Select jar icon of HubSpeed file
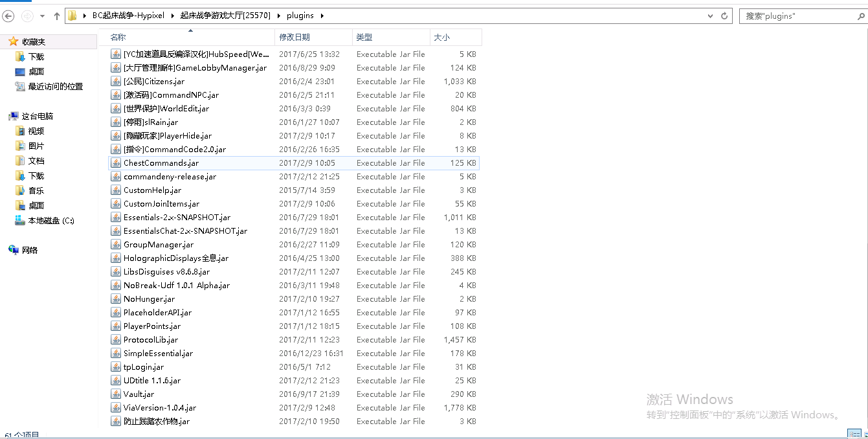868x439 pixels. click(116, 54)
